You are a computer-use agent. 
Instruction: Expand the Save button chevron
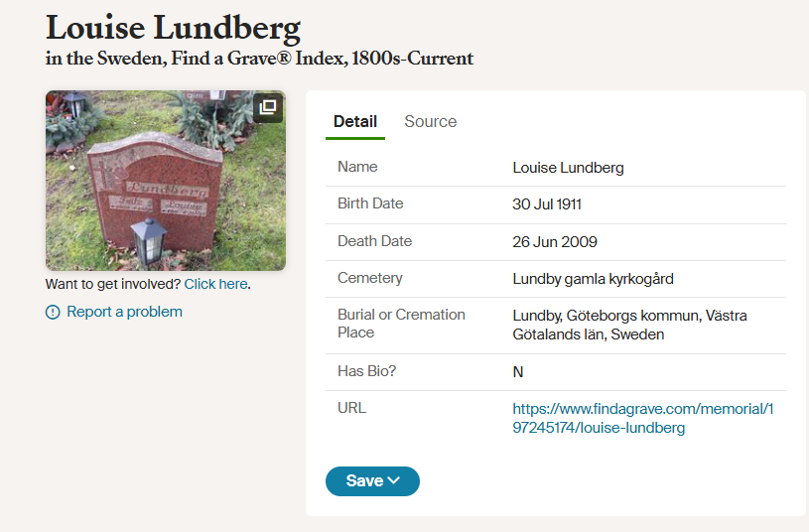(x=394, y=481)
